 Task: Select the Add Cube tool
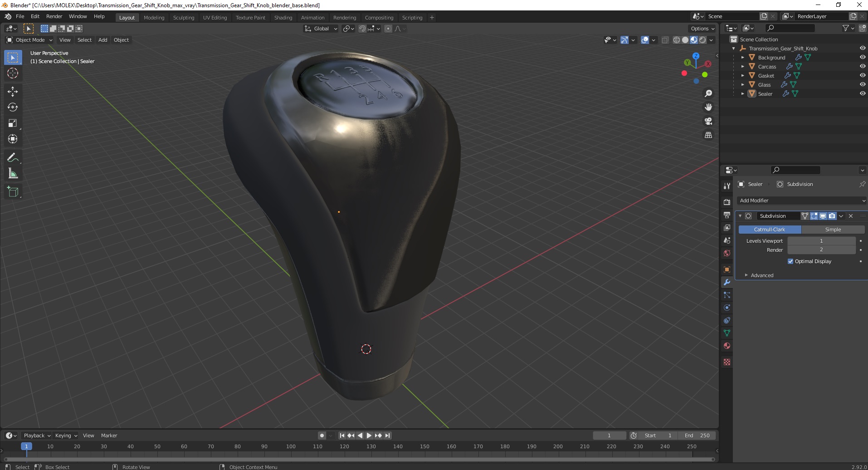tap(13, 191)
